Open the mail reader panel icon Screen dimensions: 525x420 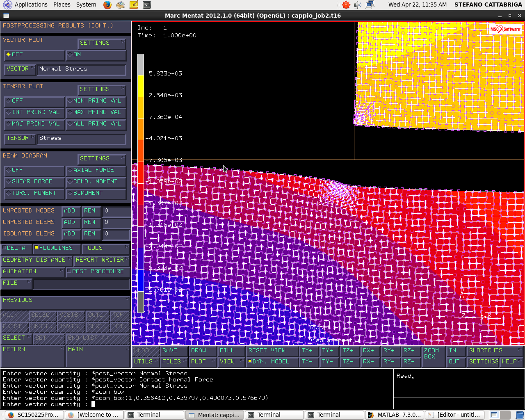(x=120, y=5)
